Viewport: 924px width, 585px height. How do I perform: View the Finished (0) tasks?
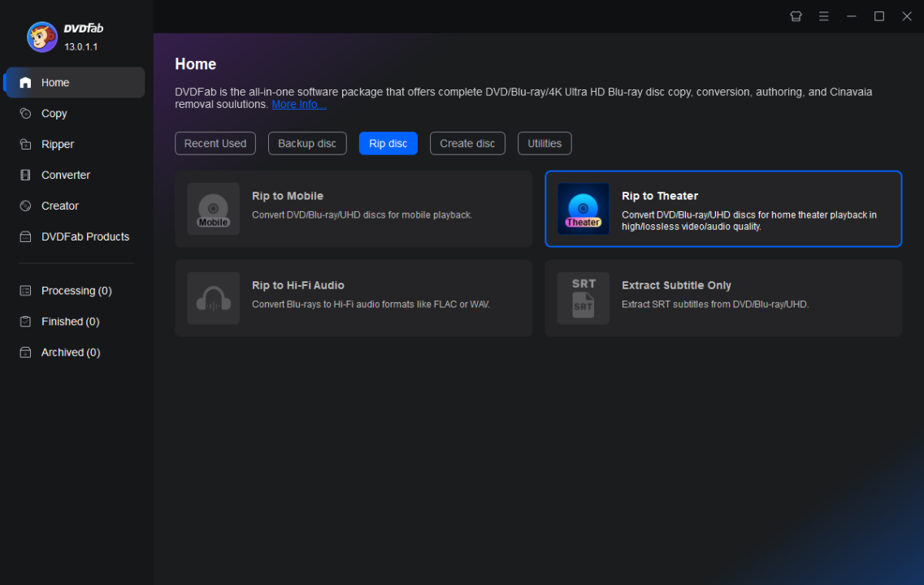coord(75,321)
